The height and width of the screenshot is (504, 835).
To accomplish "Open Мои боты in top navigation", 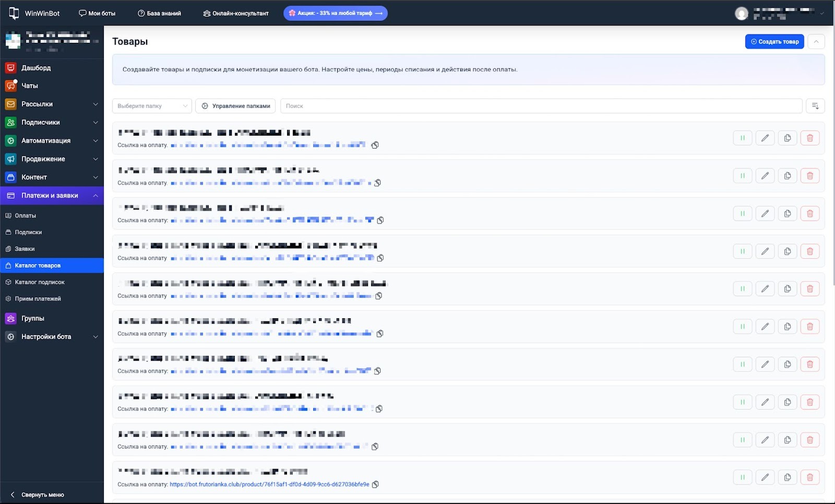I will point(97,13).
